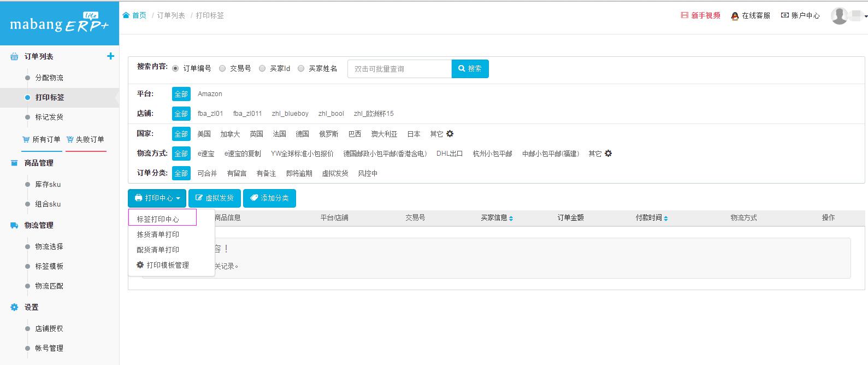Click the 在线客服 QQ penguin icon
The width and height of the screenshot is (868, 365).
coord(735,16)
